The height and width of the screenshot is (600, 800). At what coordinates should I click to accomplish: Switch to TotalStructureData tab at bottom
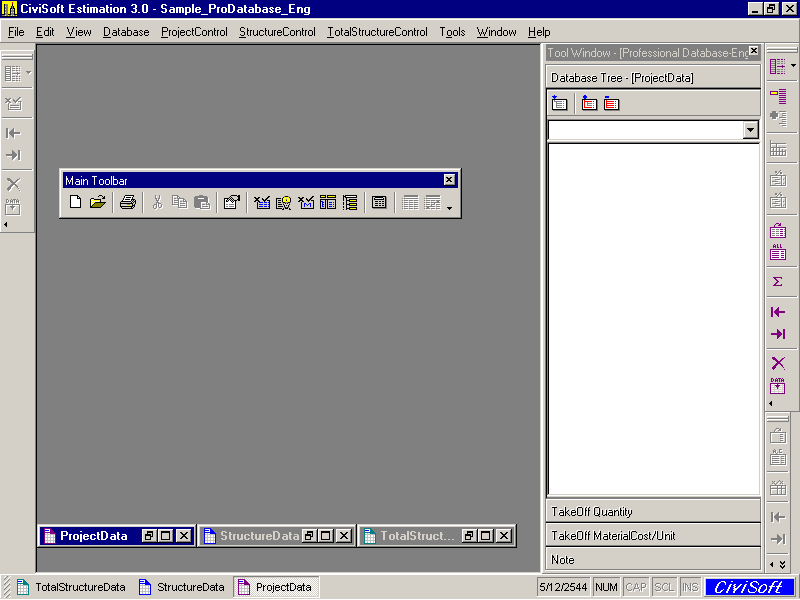click(x=71, y=587)
